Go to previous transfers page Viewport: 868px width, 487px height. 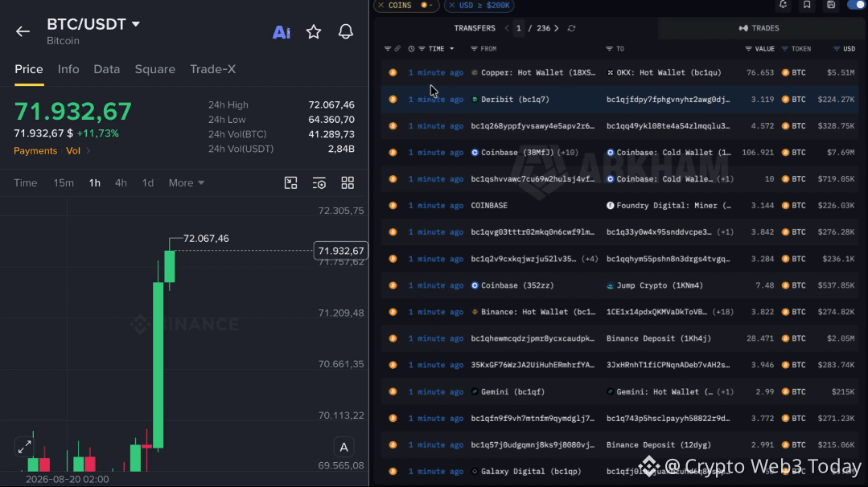tap(507, 28)
